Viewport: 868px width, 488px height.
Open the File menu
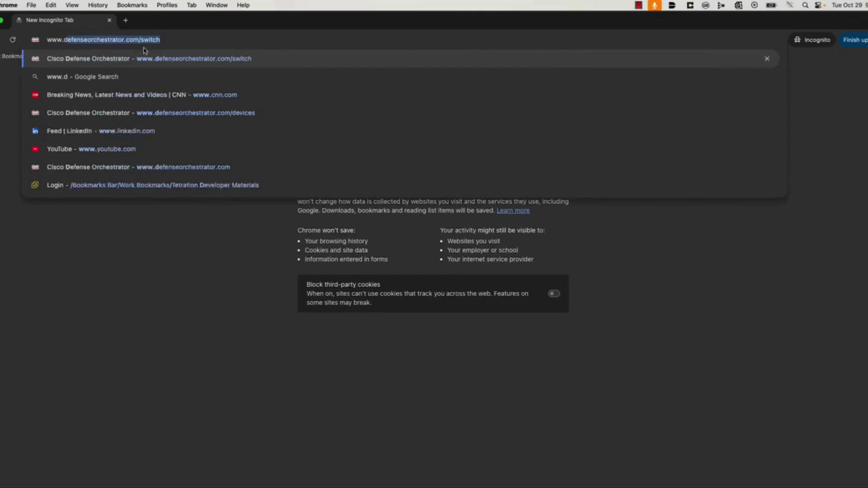tap(31, 5)
